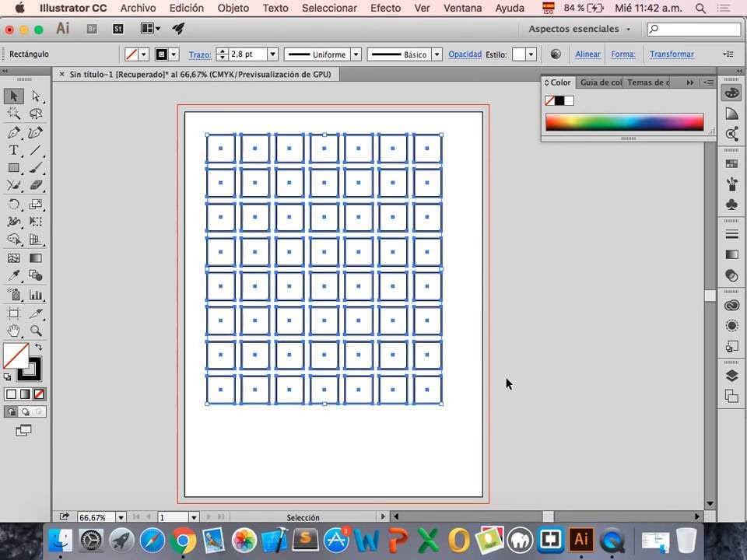This screenshot has height=560, width=747.
Task: Swap fill and stroke colors
Action: [39, 347]
